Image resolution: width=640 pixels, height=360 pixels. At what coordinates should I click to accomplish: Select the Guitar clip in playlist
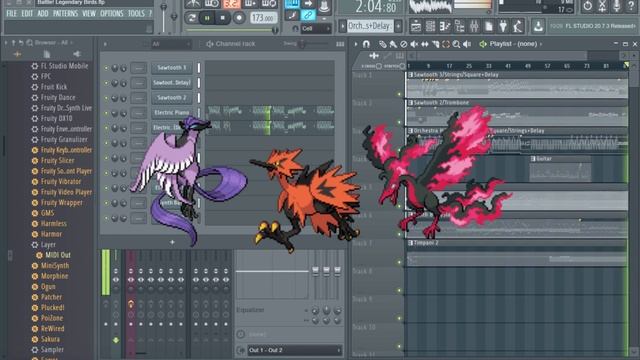click(560, 168)
